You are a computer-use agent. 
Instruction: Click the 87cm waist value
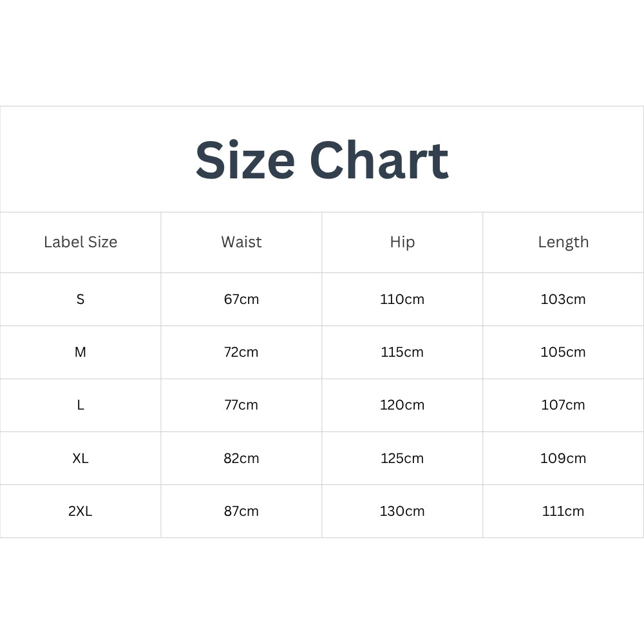tap(241, 511)
